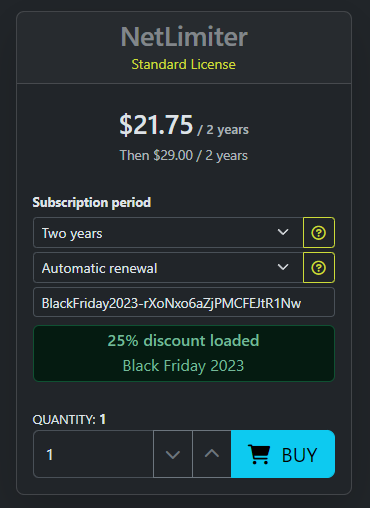The height and width of the screenshot is (508, 370).
Task: Increase quantity with the up chevron
Action: click(212, 454)
